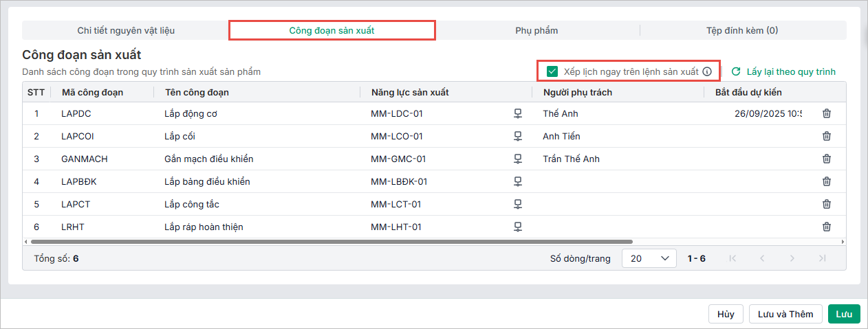Screen dimensions: 868x329
Task: Go to next page arrow
Action: tap(792, 258)
